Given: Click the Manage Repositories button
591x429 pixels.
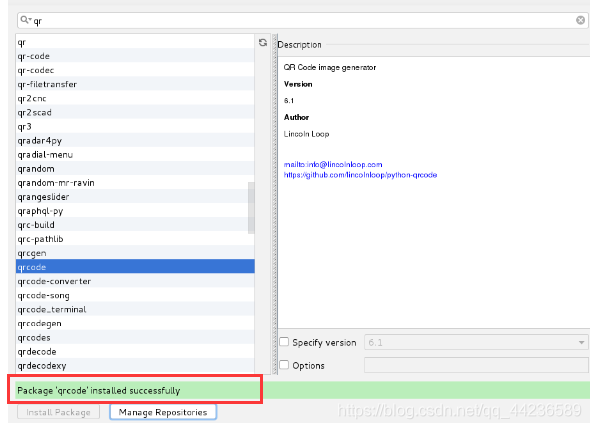Looking at the screenshot, I should pyautogui.click(x=163, y=412).
